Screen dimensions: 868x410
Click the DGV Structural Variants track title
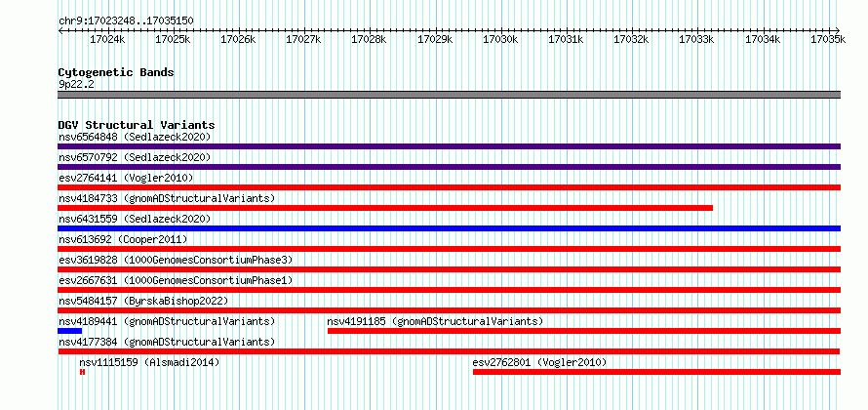pos(137,125)
